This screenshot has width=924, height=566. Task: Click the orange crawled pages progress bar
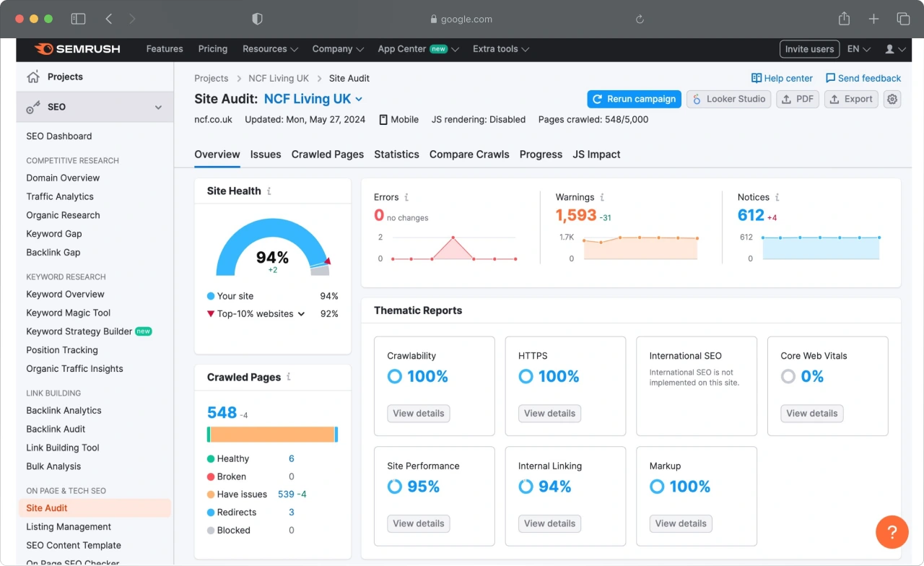[272, 435]
